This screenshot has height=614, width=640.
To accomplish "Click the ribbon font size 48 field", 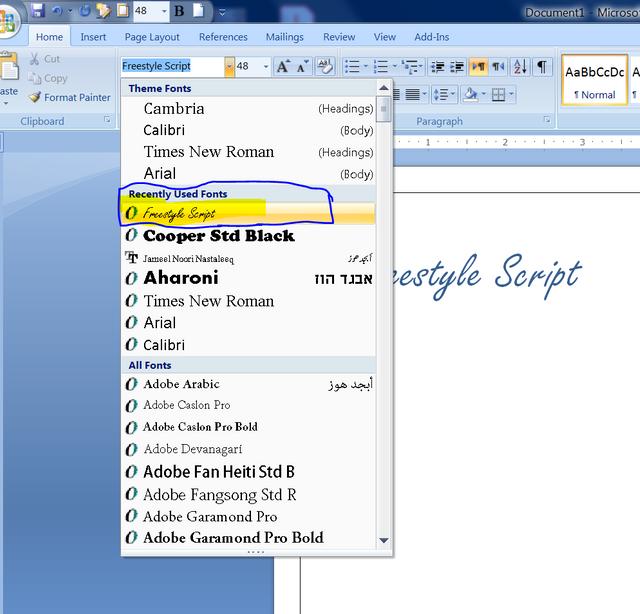I will point(248,67).
